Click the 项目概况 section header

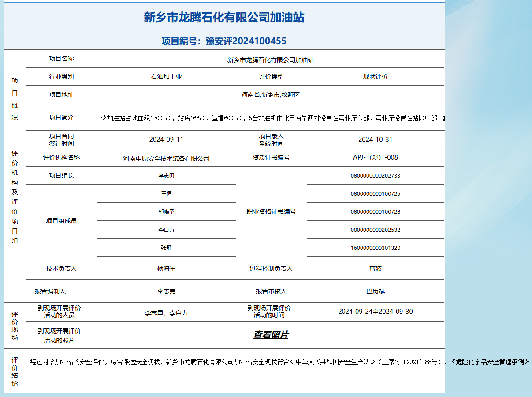(15, 99)
